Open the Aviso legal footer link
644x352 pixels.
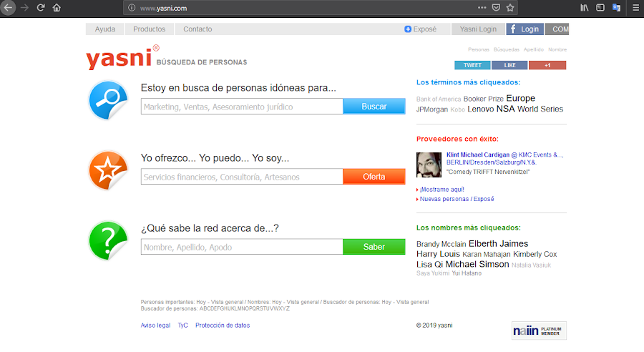(155, 326)
